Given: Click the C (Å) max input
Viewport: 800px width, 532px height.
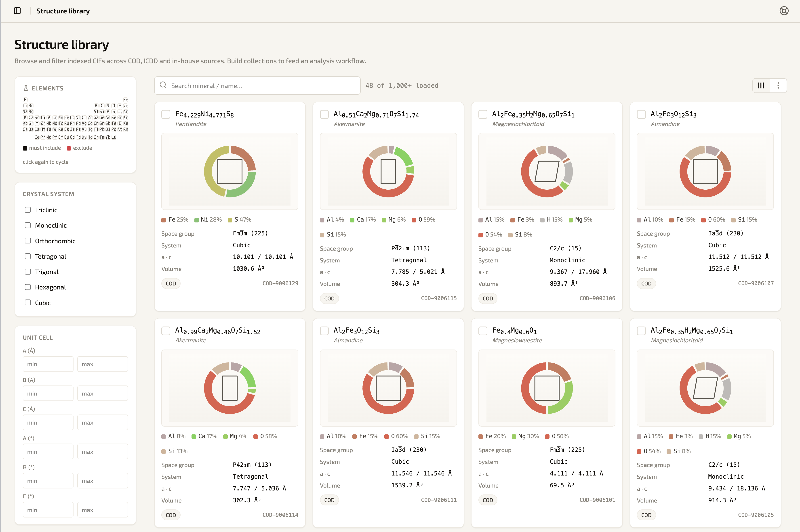Looking at the screenshot, I should tap(103, 422).
